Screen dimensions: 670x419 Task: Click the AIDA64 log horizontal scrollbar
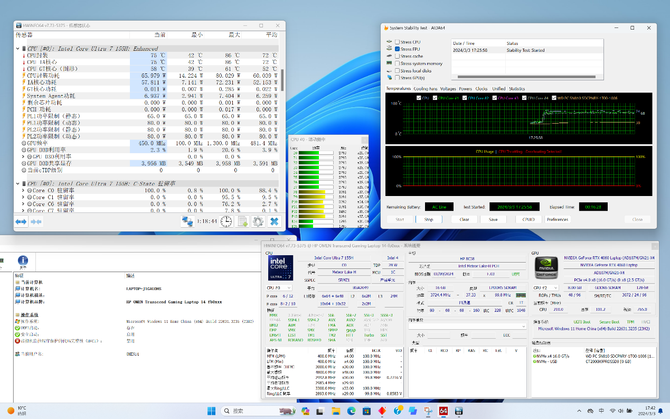point(526,77)
